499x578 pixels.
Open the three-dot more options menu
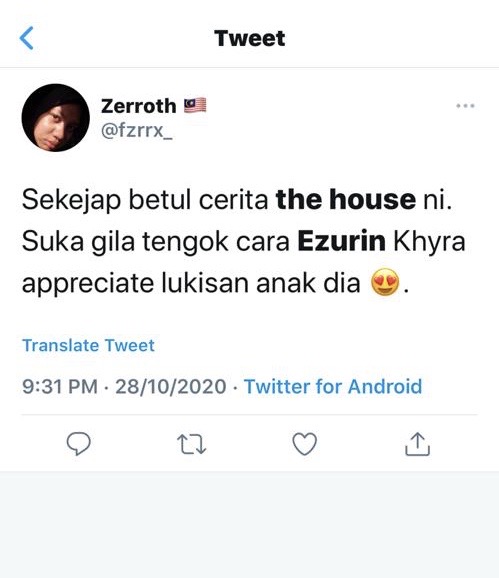click(x=465, y=106)
